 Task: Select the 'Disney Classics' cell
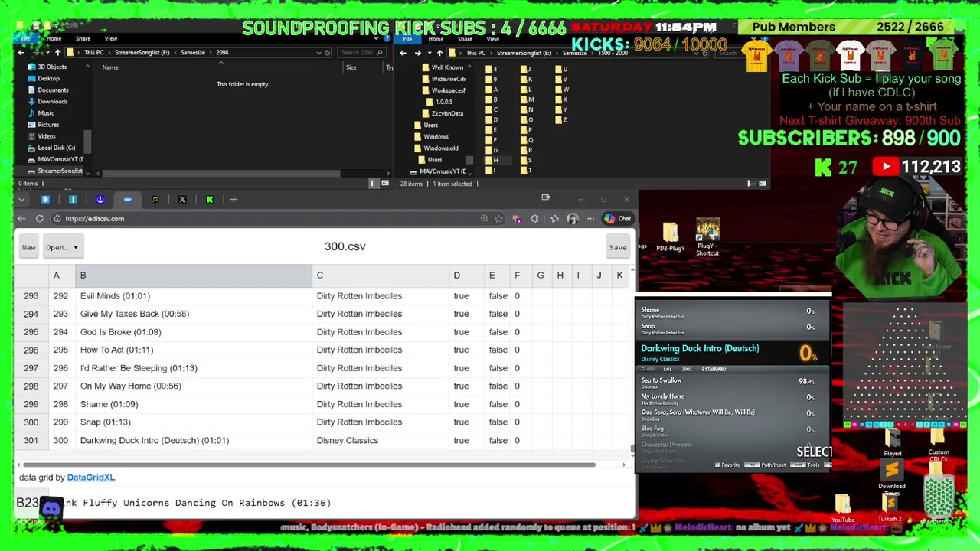[x=380, y=440]
